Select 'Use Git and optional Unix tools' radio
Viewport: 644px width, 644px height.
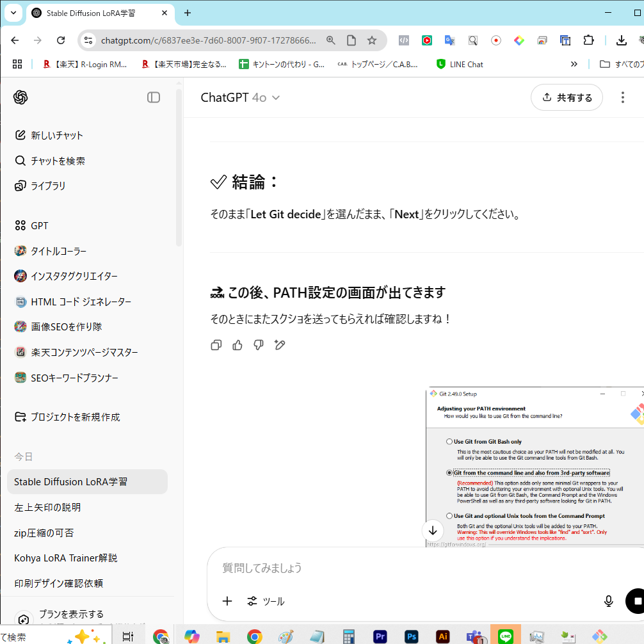point(449,516)
